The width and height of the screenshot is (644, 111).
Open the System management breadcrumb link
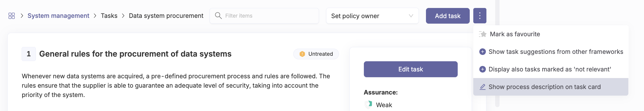pos(58,16)
